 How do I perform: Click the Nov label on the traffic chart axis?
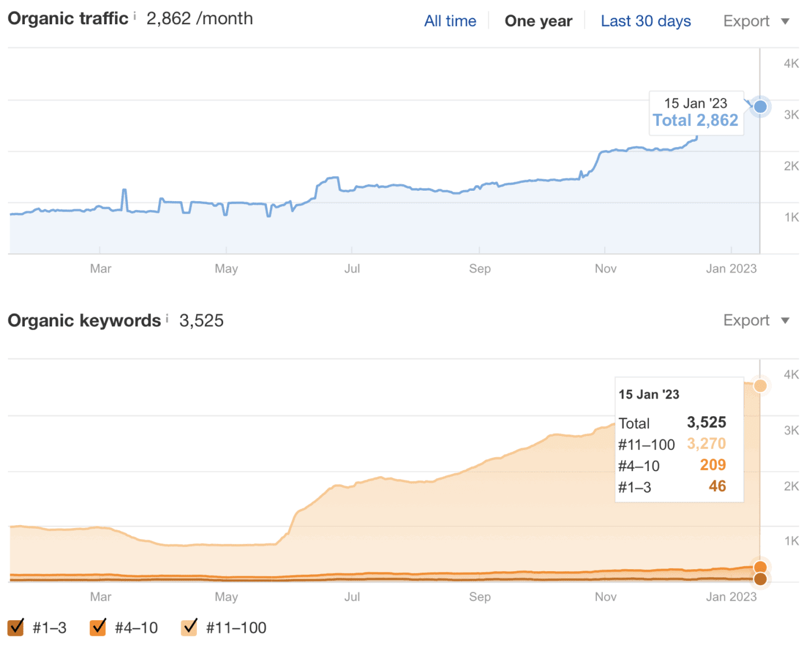(605, 268)
